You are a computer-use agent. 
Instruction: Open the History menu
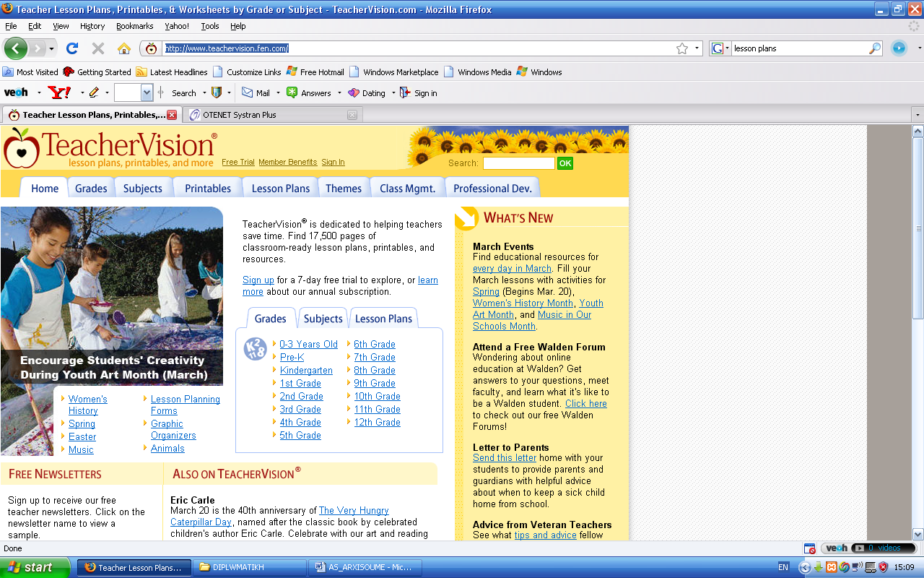(x=92, y=26)
